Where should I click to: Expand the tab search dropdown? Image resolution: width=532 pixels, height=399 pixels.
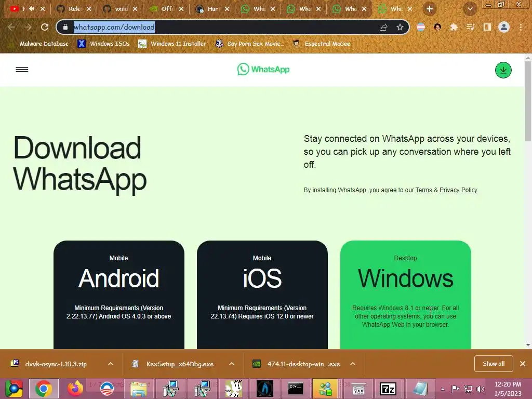pyautogui.click(x=470, y=9)
